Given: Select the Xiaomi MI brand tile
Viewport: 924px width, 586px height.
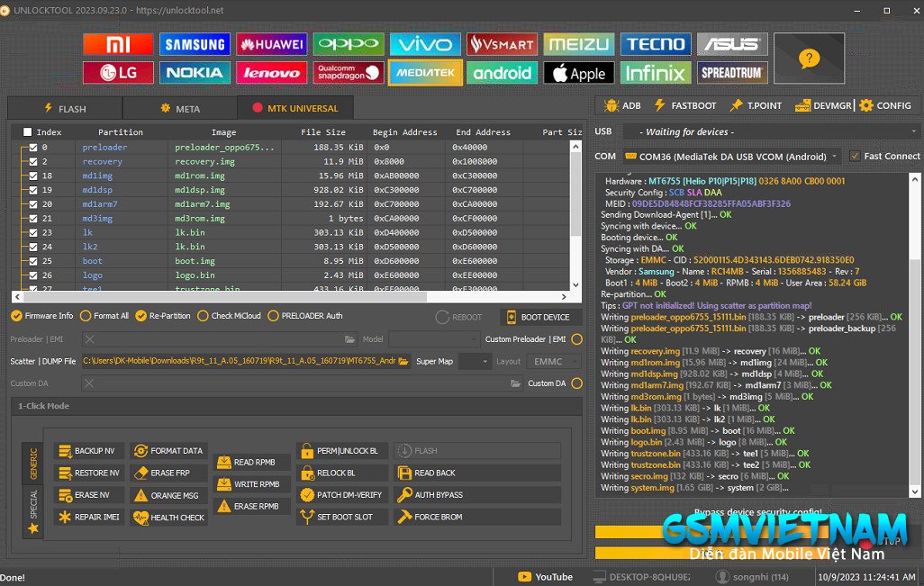Looking at the screenshot, I should click(118, 44).
